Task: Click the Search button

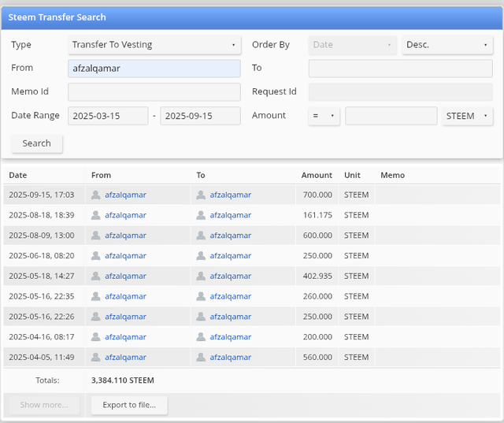Action: (37, 143)
